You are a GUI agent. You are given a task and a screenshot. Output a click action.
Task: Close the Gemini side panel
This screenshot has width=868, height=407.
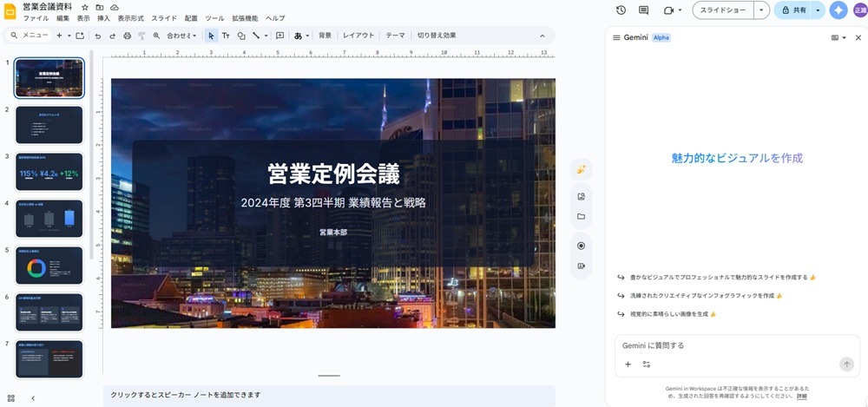coord(858,37)
